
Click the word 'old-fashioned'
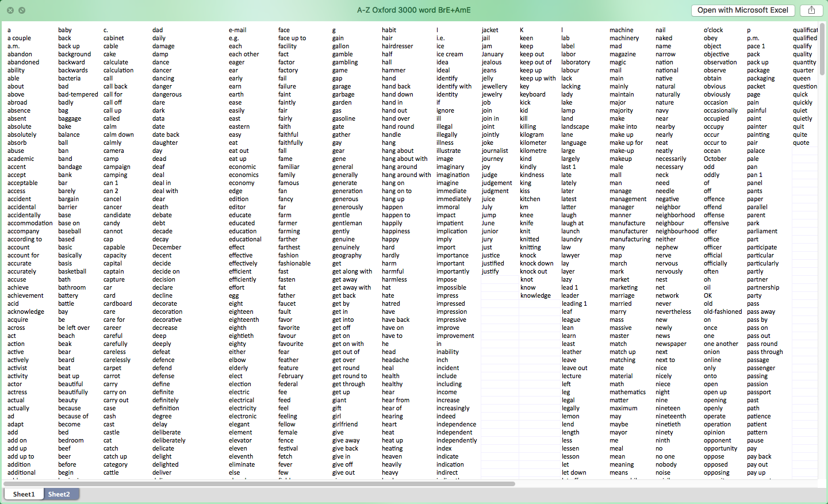pos(722,311)
